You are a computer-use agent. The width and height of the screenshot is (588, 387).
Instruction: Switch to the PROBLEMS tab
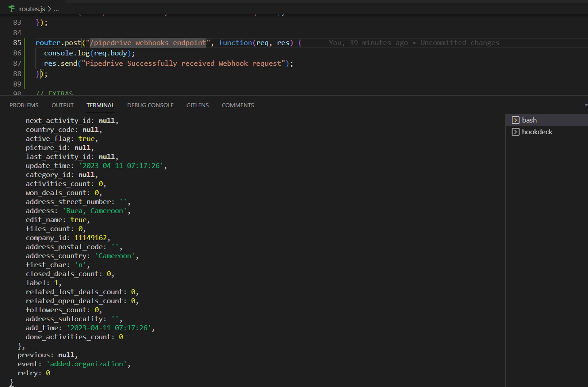pyautogui.click(x=24, y=105)
